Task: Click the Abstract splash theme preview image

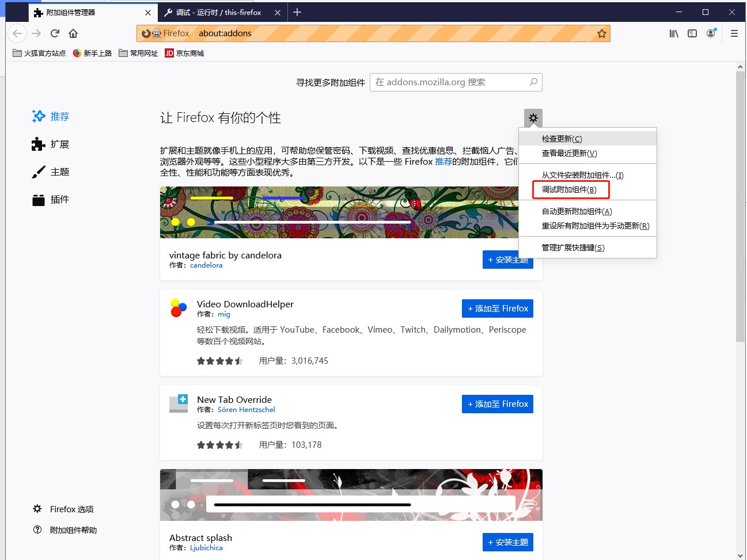Action: coord(351,495)
